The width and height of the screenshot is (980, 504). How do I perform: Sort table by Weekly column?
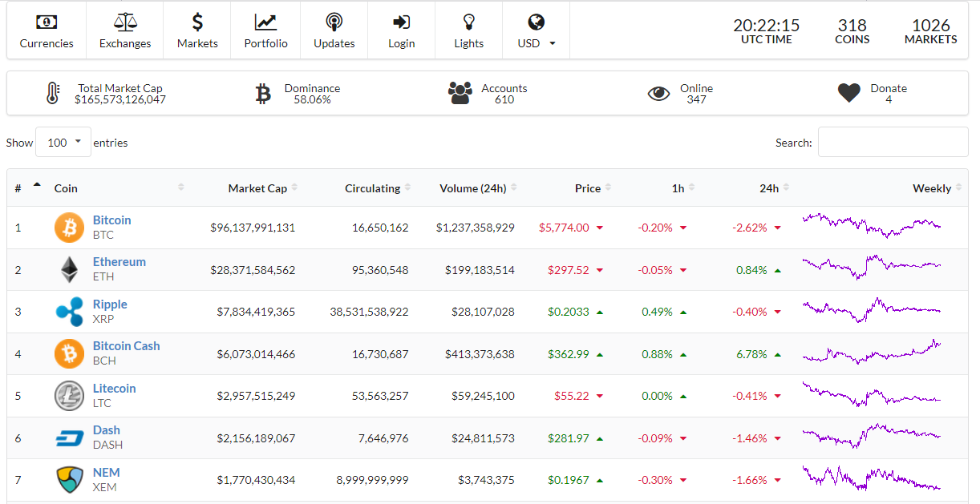click(x=882, y=188)
